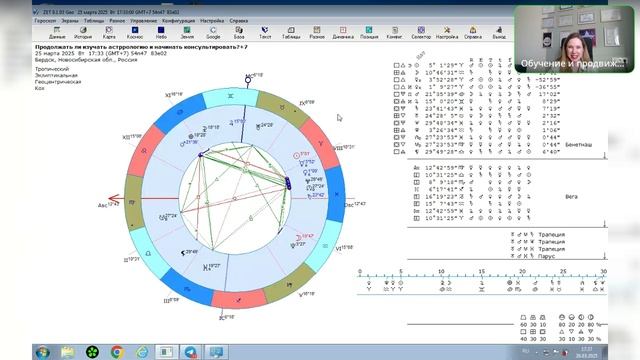Open the Таблицы toolbar icon
Image resolution: width=640 pixels, height=360 pixels.
point(291,33)
